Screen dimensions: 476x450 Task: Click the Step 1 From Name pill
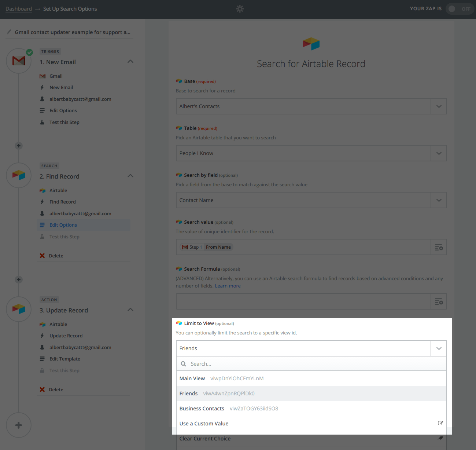point(207,247)
